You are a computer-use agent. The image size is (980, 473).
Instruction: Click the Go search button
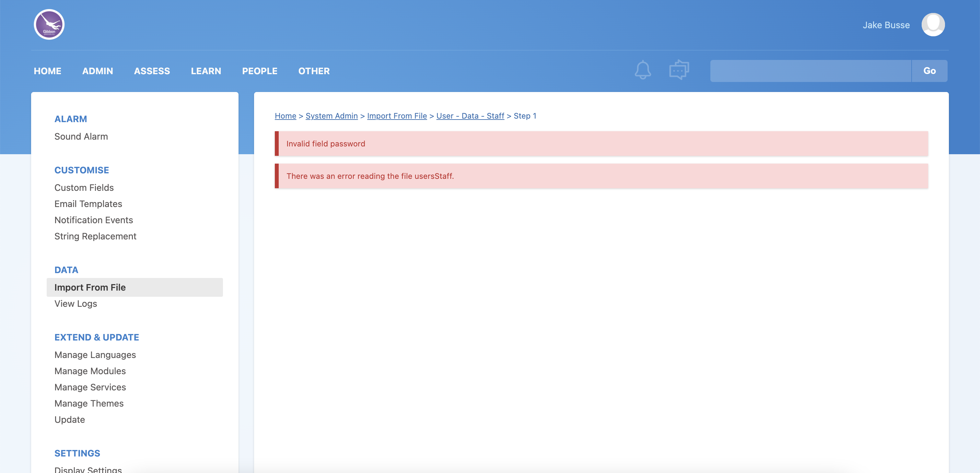click(x=929, y=71)
